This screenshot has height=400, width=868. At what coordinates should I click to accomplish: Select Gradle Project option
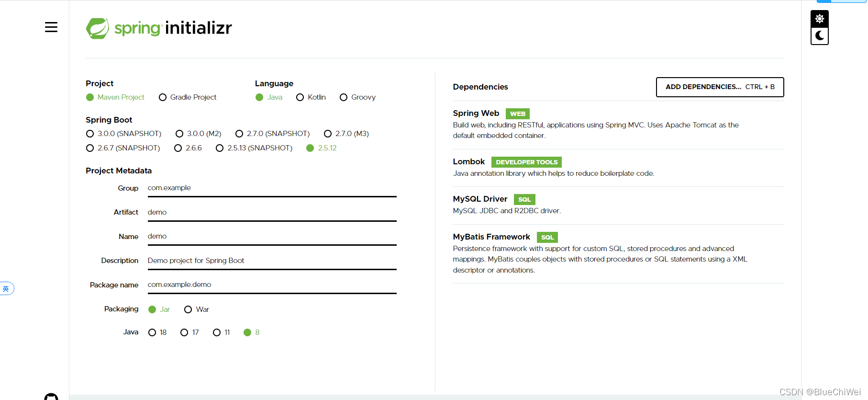pyautogui.click(x=188, y=97)
